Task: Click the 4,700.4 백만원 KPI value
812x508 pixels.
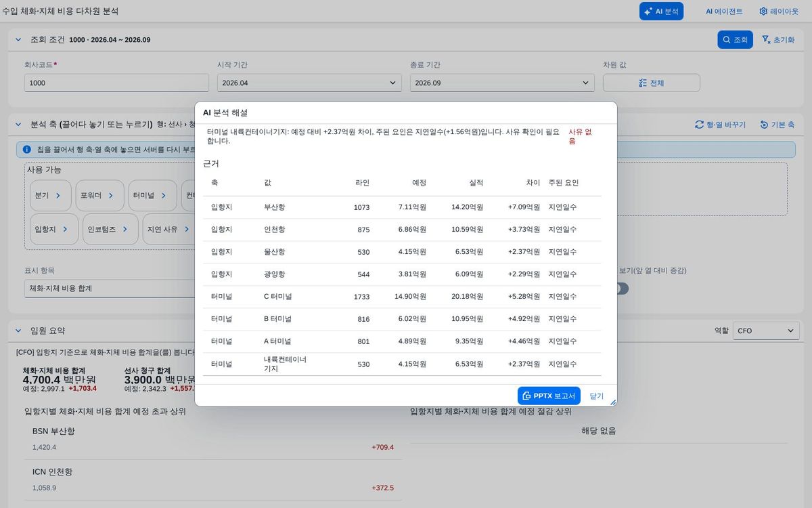Action: coord(60,380)
